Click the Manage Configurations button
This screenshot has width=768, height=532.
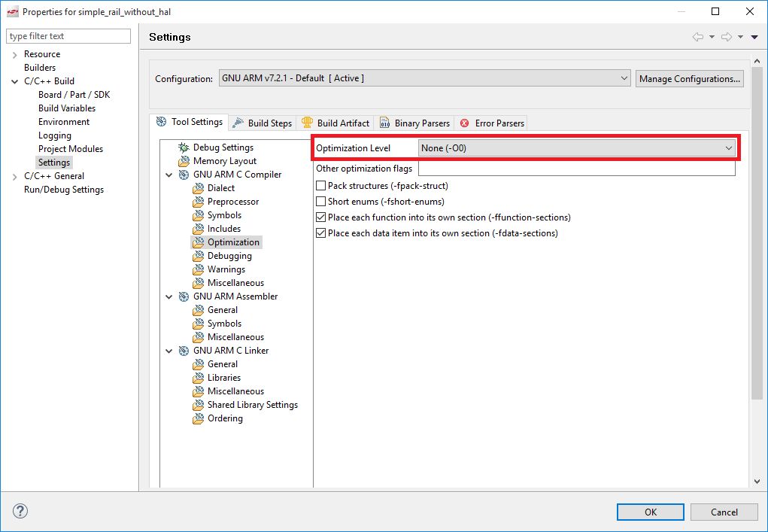coord(689,78)
